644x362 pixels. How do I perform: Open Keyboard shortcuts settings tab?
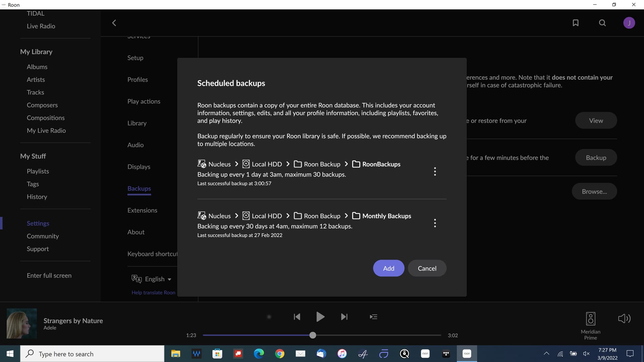[x=152, y=254]
